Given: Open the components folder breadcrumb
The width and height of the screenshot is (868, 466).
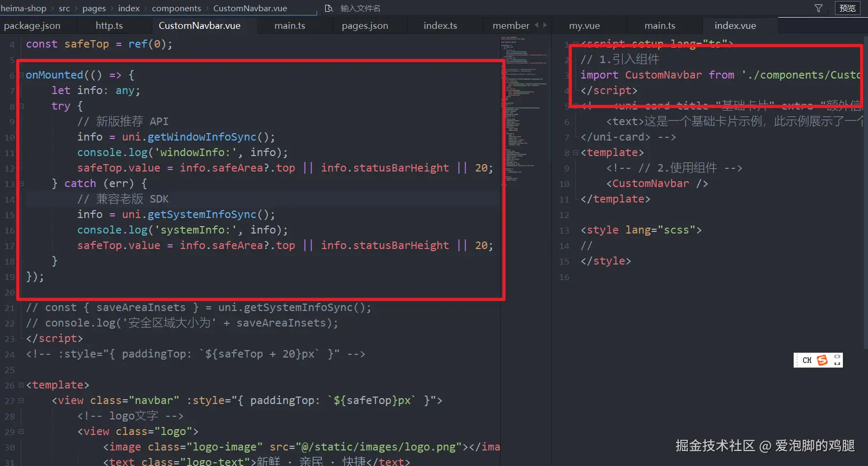Looking at the screenshot, I should [176, 9].
